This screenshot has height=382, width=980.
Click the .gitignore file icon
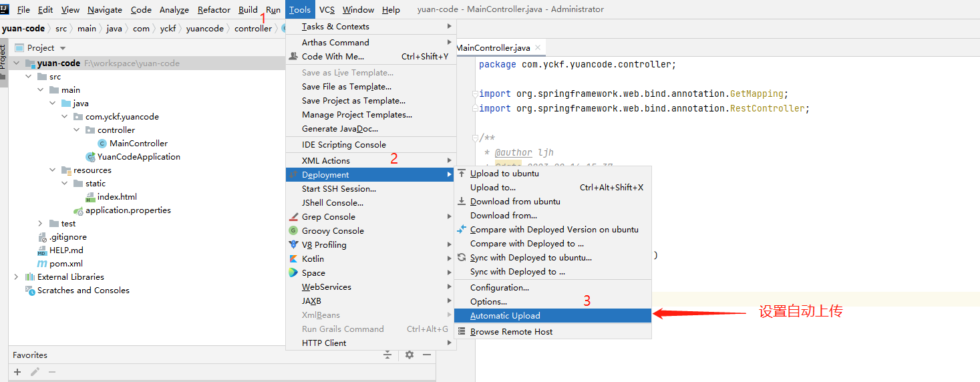[x=42, y=237]
